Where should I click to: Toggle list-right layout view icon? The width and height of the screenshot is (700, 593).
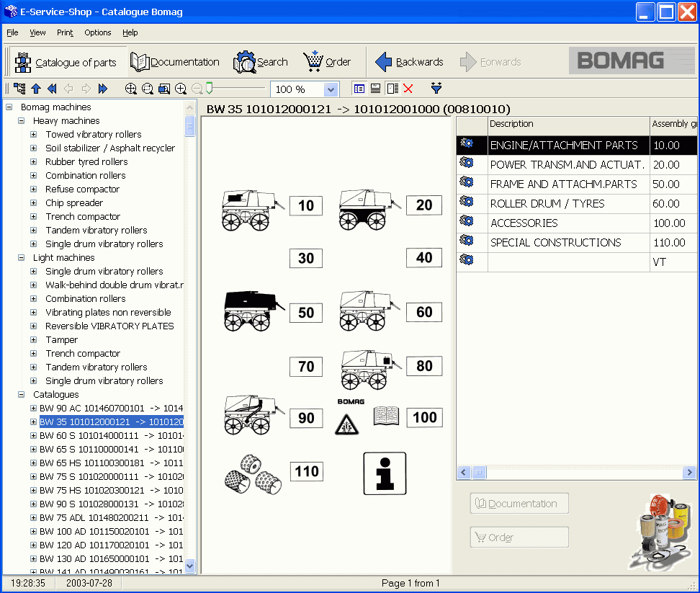tap(392, 89)
